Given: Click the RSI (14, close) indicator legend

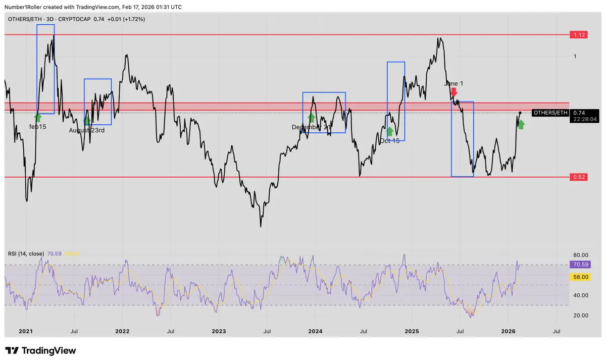Looking at the screenshot, I should click(25, 253).
